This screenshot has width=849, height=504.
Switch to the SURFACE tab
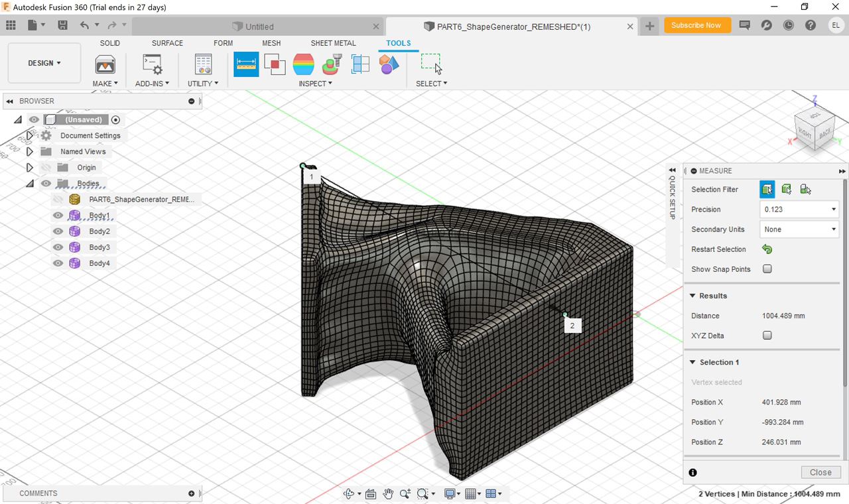pos(167,43)
